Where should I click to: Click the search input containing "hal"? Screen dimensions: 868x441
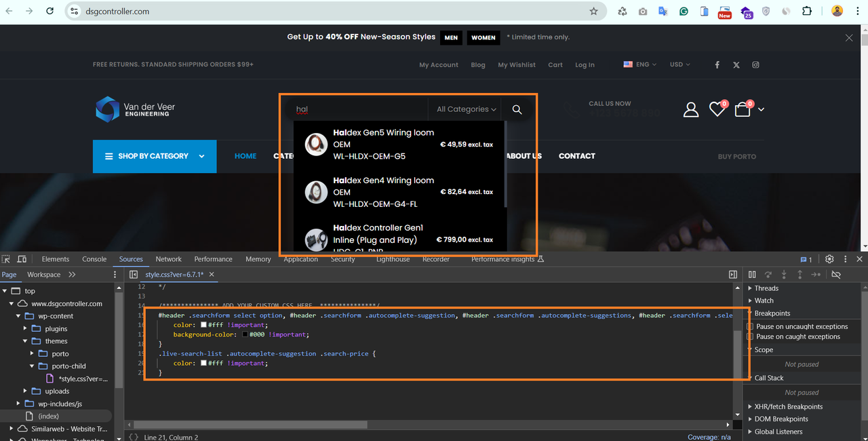tap(358, 109)
